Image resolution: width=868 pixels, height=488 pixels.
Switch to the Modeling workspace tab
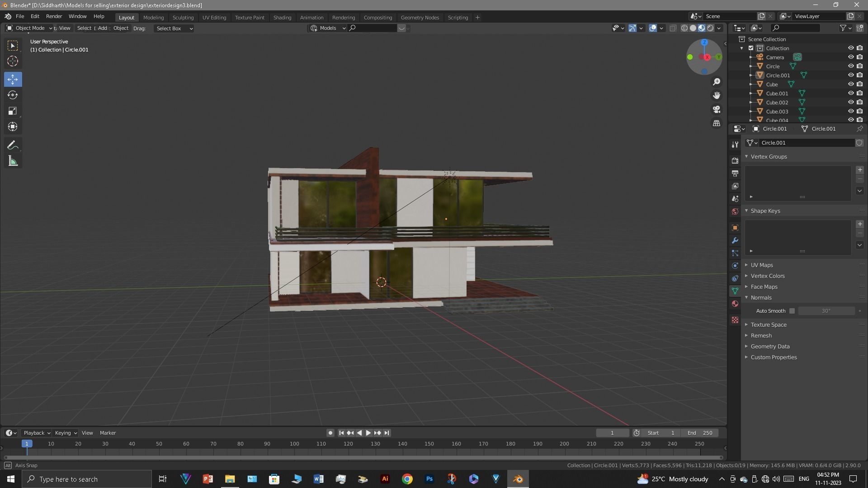pyautogui.click(x=153, y=18)
